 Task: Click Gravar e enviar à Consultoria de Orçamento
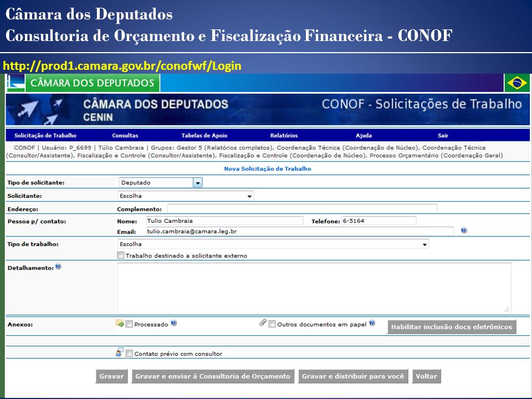click(213, 376)
